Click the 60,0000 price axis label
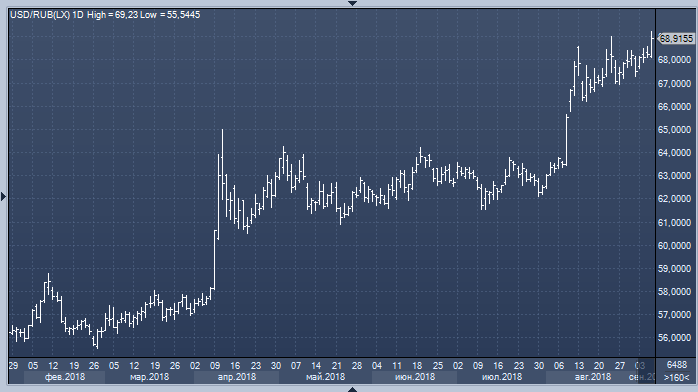 coord(674,246)
